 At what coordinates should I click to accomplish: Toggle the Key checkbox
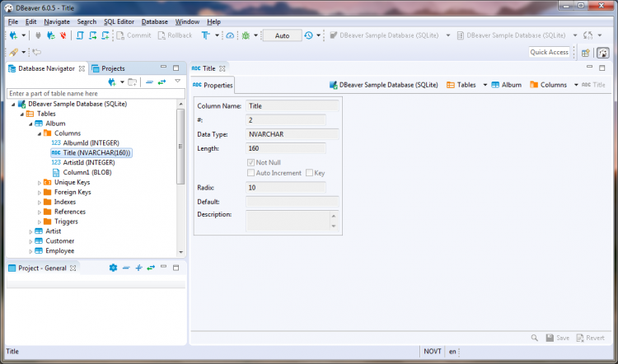point(309,173)
